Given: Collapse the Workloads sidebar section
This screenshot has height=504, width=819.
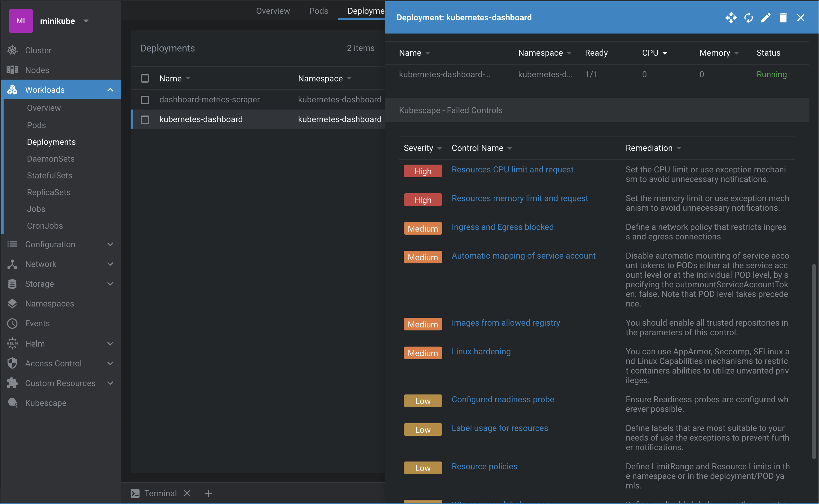Looking at the screenshot, I should click(x=110, y=90).
